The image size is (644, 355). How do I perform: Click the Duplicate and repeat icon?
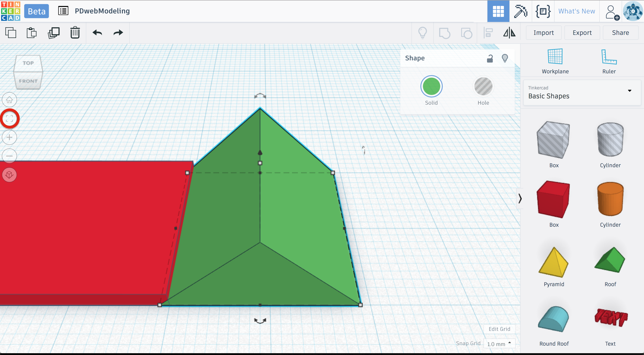pos(53,33)
